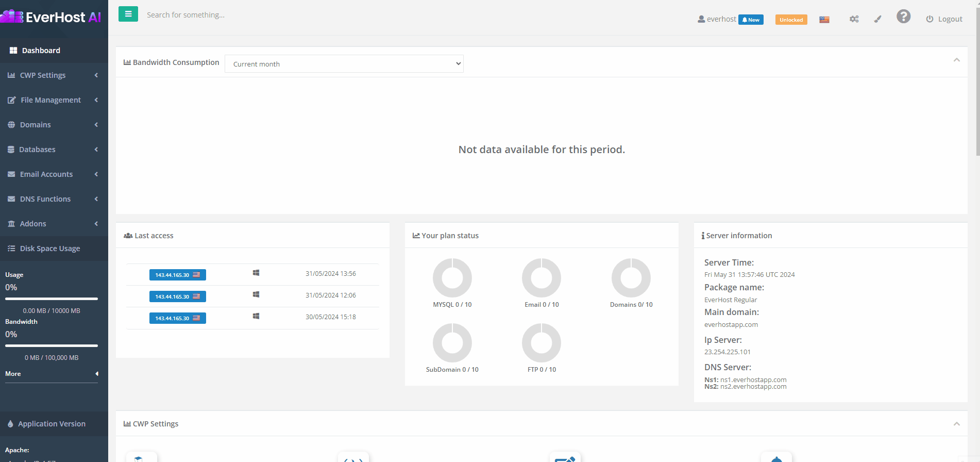980x462 pixels.
Task: Click the everhost user profile icon
Action: 701,19
